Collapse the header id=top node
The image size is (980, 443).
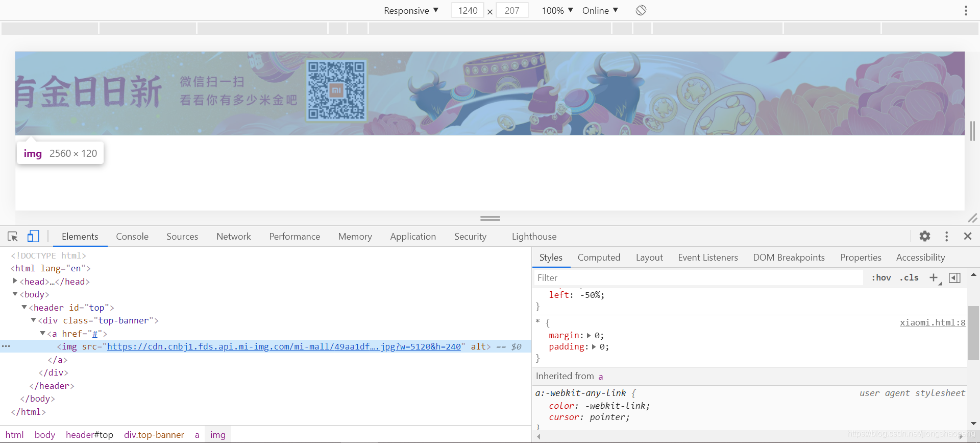coord(24,307)
